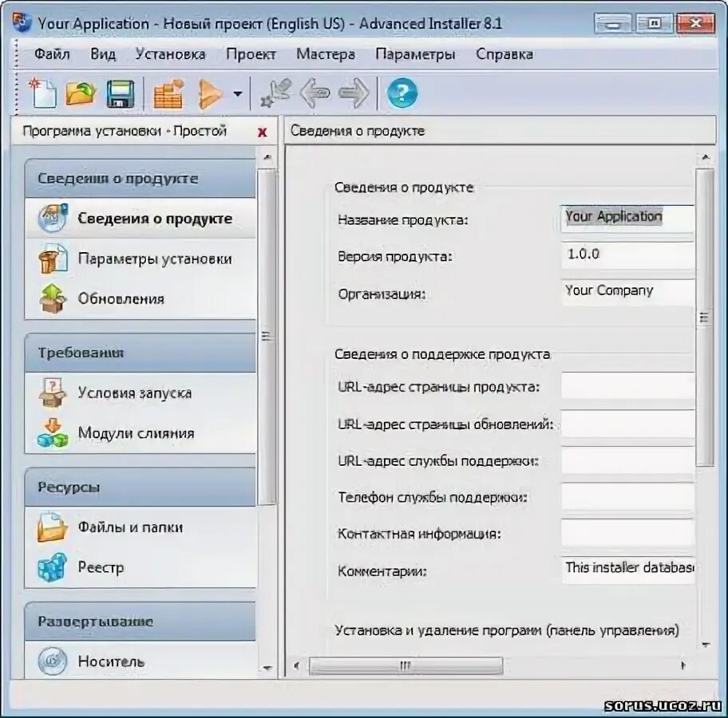Select Носитель icon in sidebar

pyautogui.click(x=53, y=661)
